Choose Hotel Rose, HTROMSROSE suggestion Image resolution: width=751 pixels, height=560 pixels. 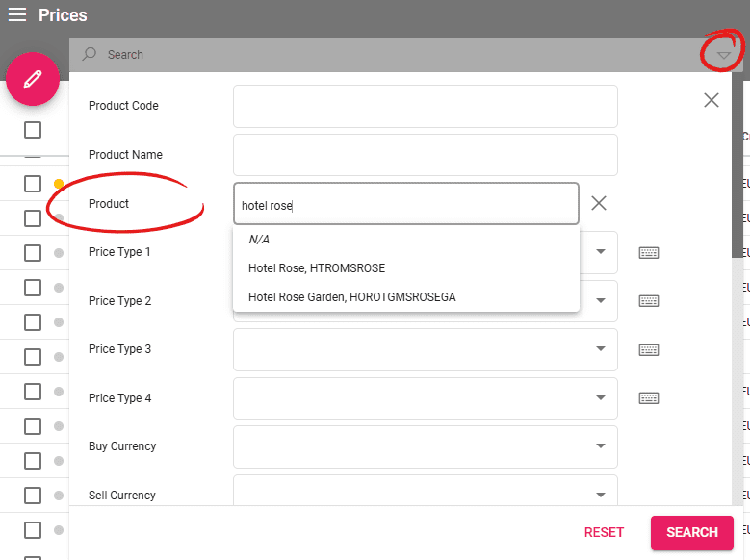tap(406, 268)
